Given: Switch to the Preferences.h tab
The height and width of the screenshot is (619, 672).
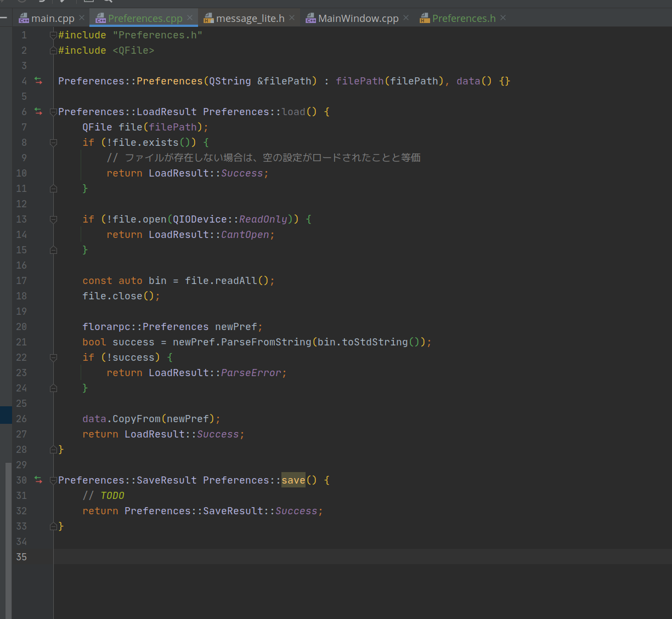Looking at the screenshot, I should pos(463,18).
